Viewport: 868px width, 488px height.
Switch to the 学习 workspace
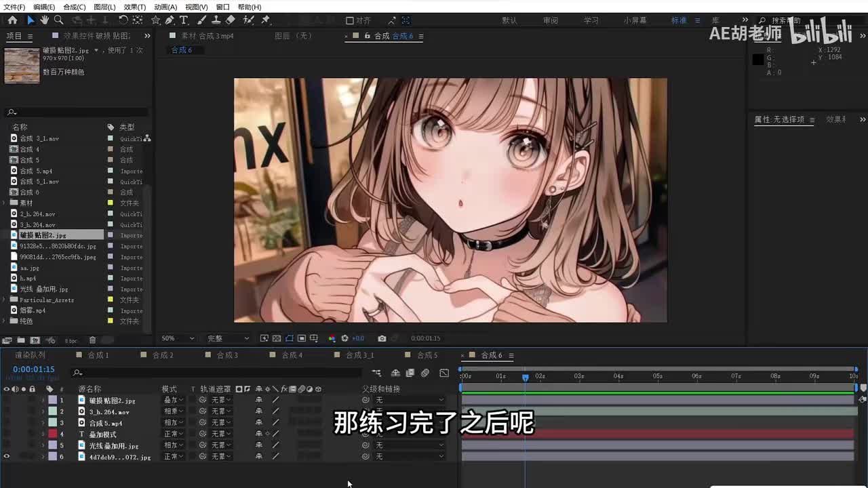pos(591,20)
